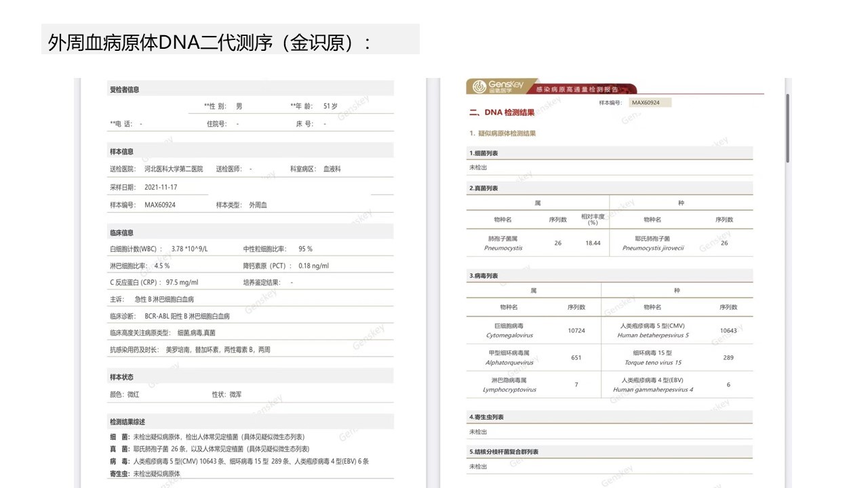Select Human betaherpesvirus 5 species cell

(653, 330)
